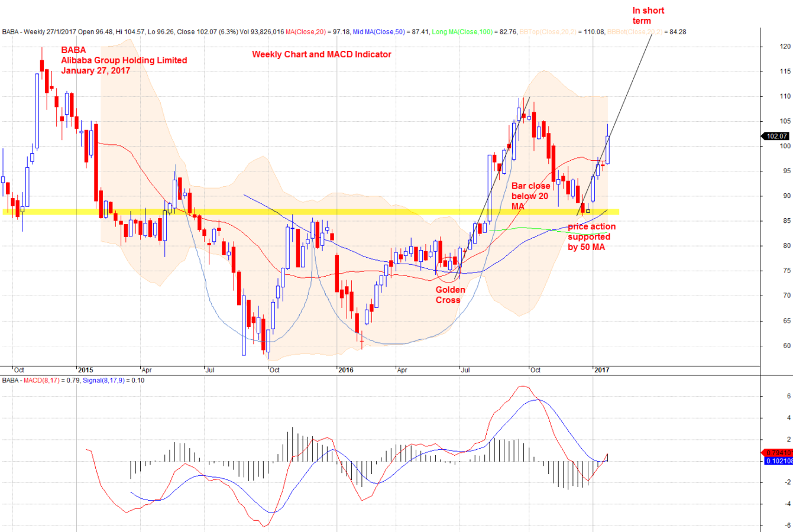
Task: Click the 'Mid MA(Close,50) = 87.41' legend entry
Action: point(391,32)
